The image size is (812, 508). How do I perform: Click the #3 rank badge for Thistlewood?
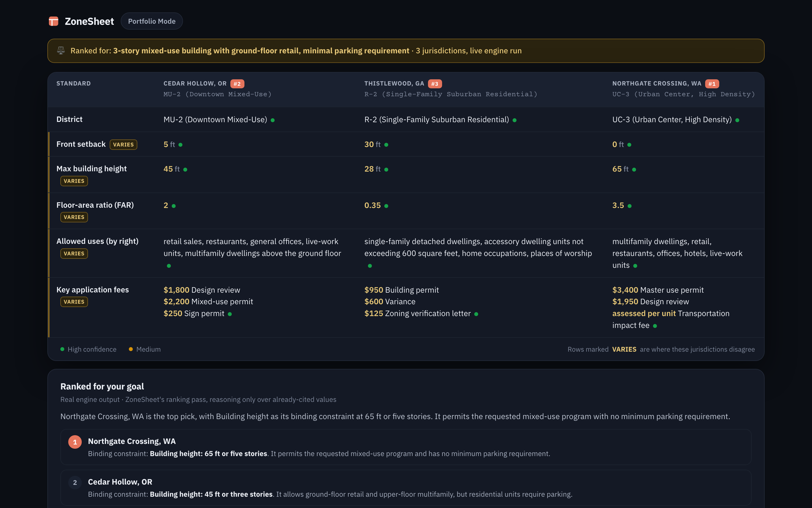[435, 84]
